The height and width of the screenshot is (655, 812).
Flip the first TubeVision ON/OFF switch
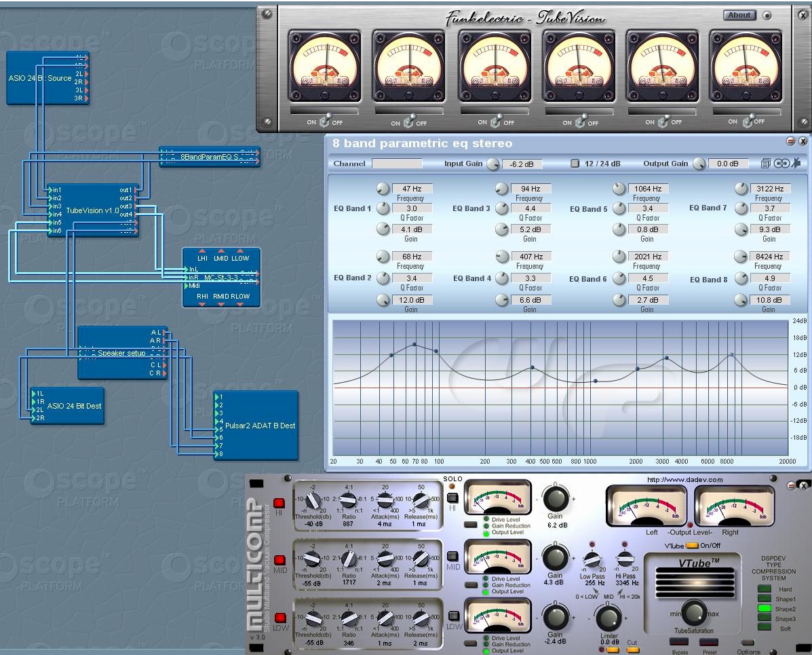(325, 121)
